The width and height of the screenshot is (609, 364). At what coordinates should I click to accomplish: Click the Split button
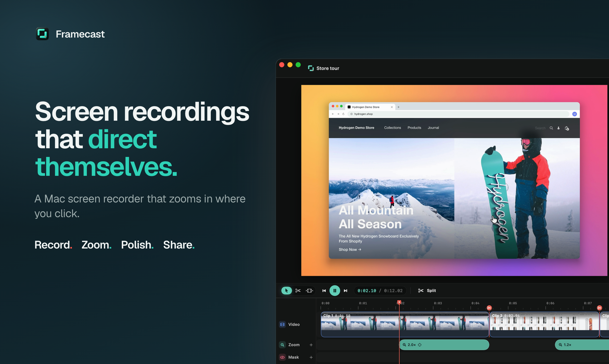tap(427, 291)
